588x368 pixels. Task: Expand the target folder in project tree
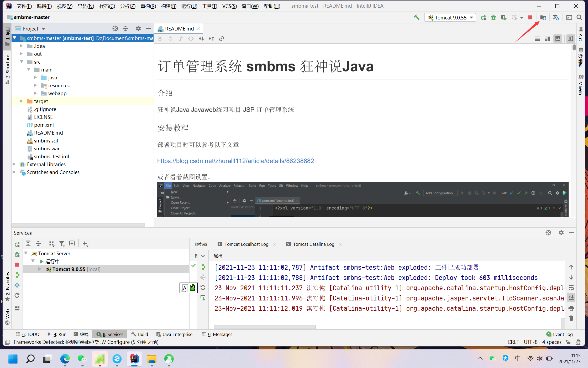(21, 101)
